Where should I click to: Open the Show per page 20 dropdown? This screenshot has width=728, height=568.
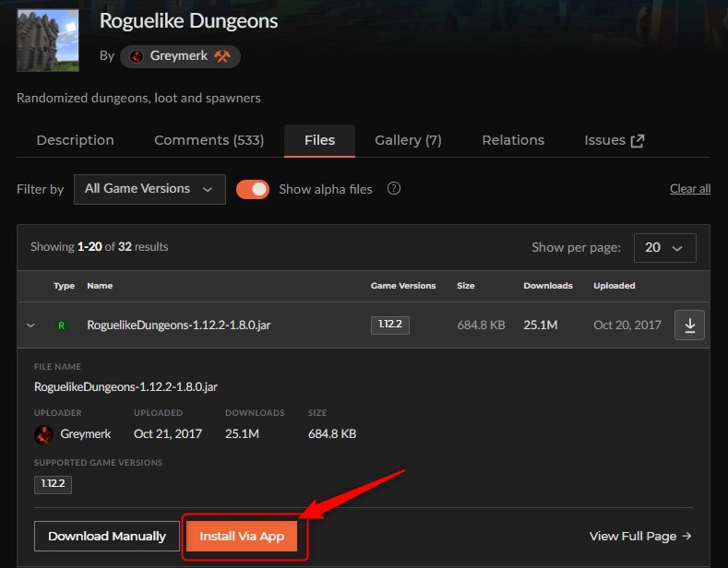point(665,248)
